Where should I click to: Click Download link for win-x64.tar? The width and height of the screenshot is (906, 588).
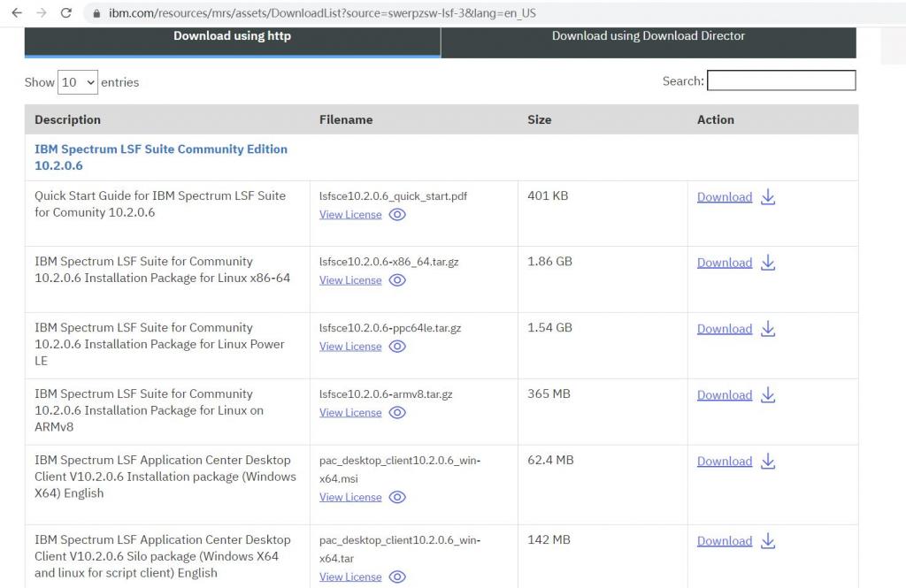point(725,541)
